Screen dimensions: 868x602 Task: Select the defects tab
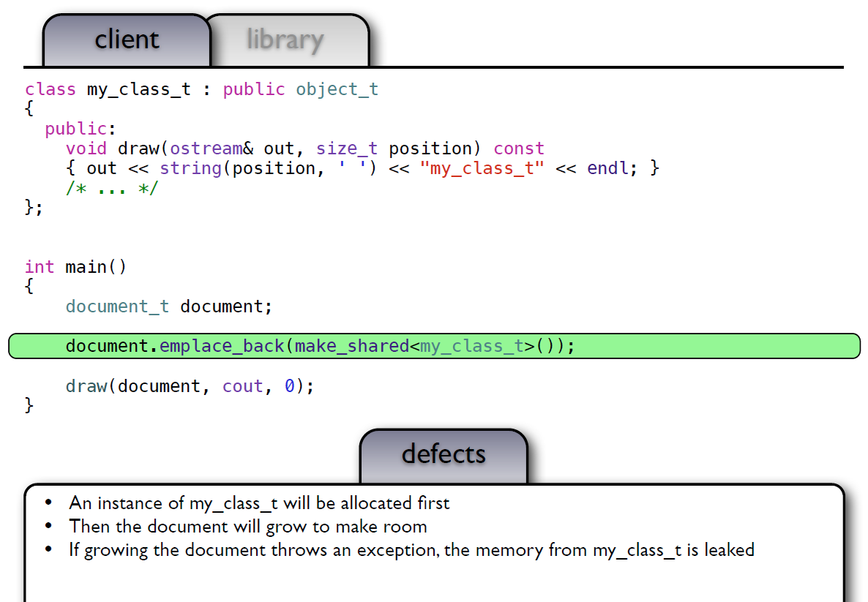point(444,454)
